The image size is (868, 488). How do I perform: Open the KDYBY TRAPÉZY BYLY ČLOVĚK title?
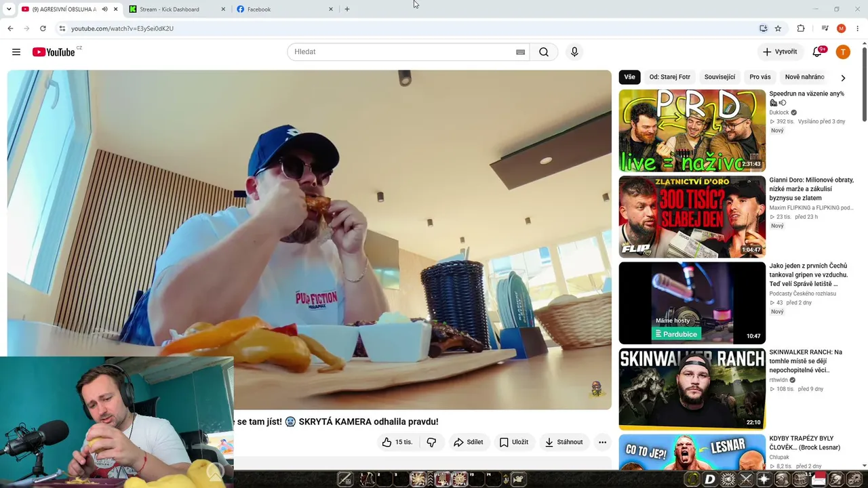tap(805, 443)
